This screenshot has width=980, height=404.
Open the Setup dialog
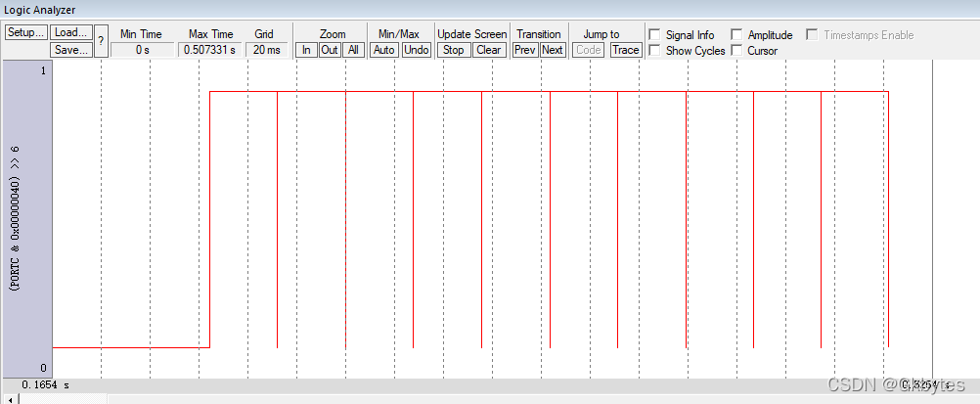click(x=26, y=32)
